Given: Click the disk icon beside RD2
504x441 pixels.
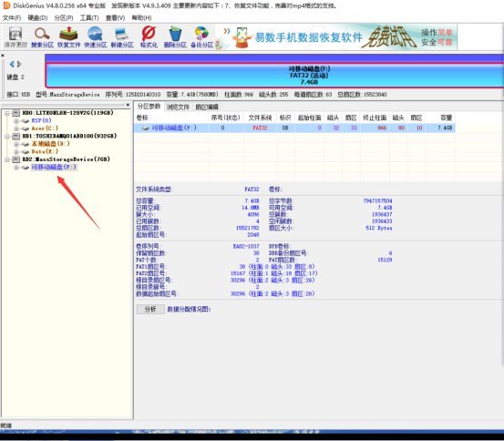Looking at the screenshot, I should (x=15, y=159).
